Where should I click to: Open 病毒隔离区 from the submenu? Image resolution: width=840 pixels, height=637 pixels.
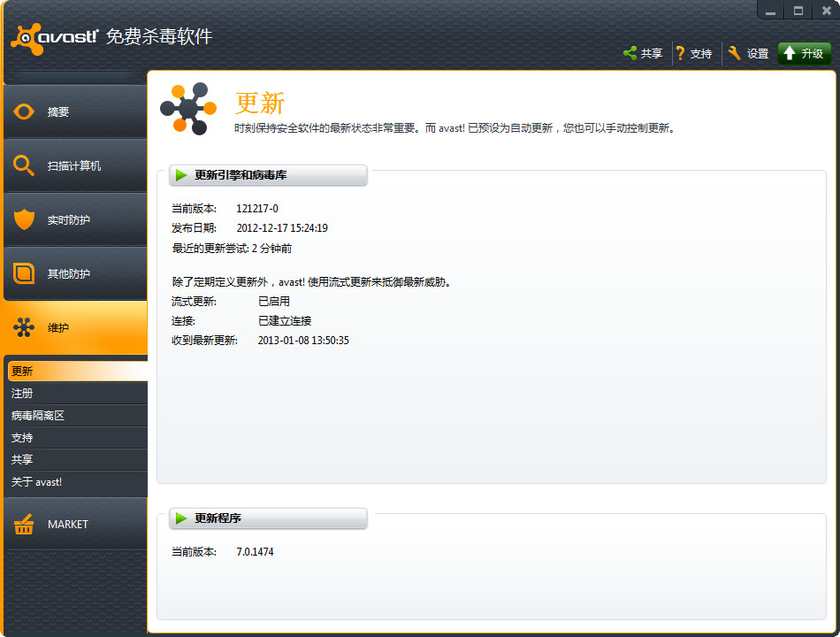coord(78,416)
